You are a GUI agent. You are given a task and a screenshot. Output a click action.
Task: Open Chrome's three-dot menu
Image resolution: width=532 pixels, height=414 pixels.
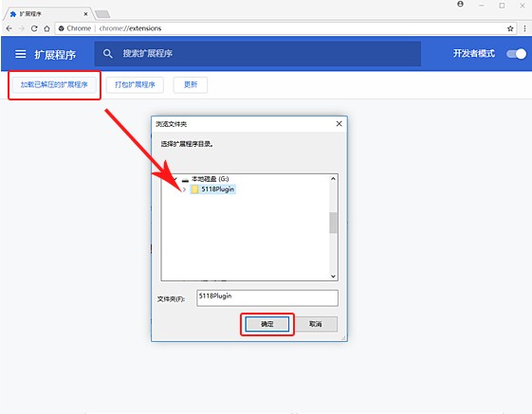pos(524,28)
